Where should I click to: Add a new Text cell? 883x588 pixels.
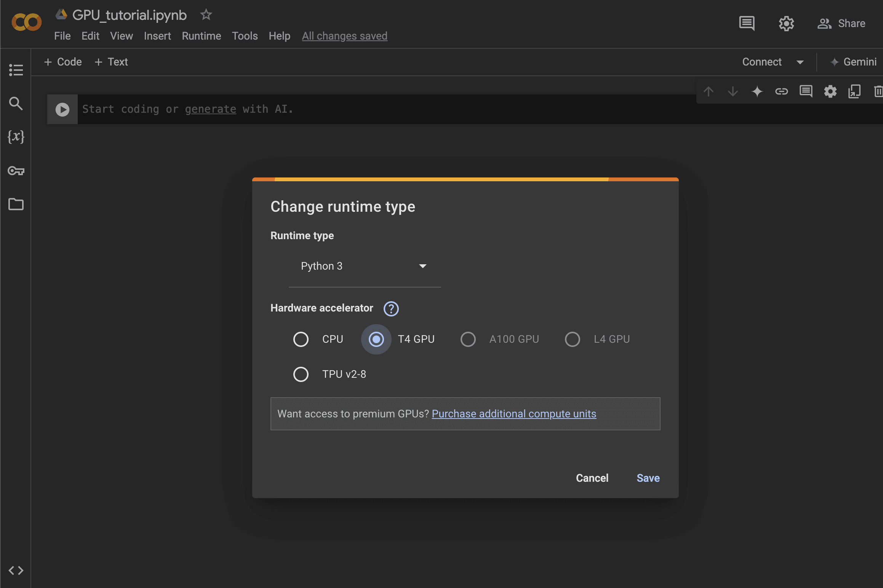pyautogui.click(x=111, y=62)
